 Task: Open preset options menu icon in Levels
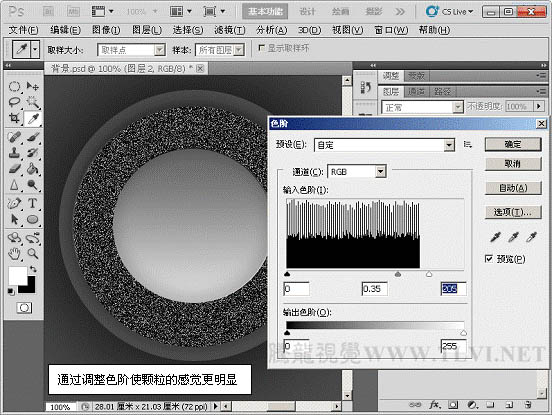[468, 144]
